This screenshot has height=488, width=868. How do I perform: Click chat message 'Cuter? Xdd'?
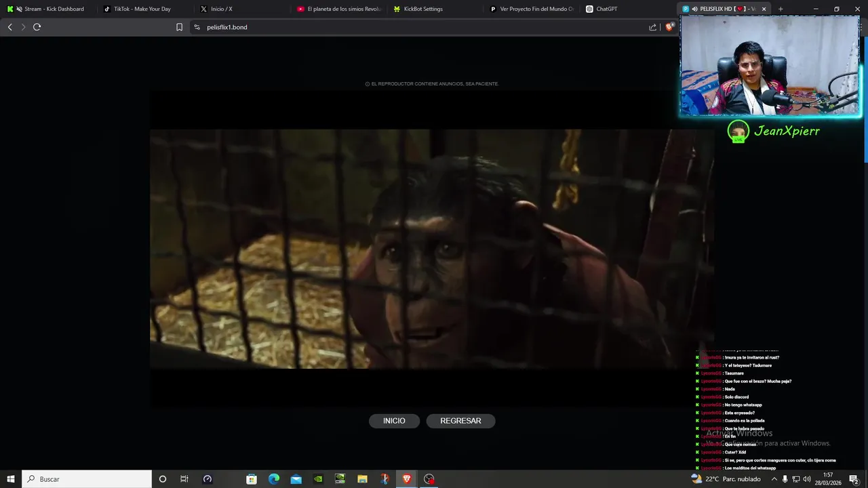tap(735, 452)
